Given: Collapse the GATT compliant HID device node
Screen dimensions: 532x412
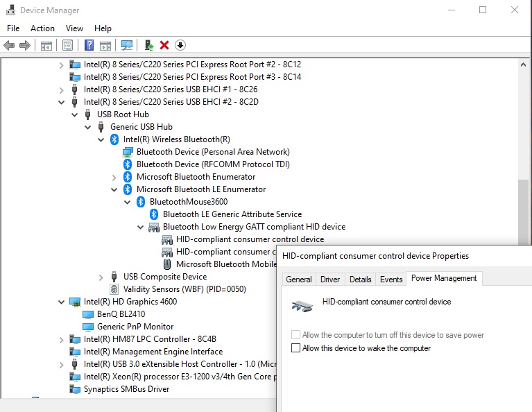Looking at the screenshot, I should click(141, 227).
